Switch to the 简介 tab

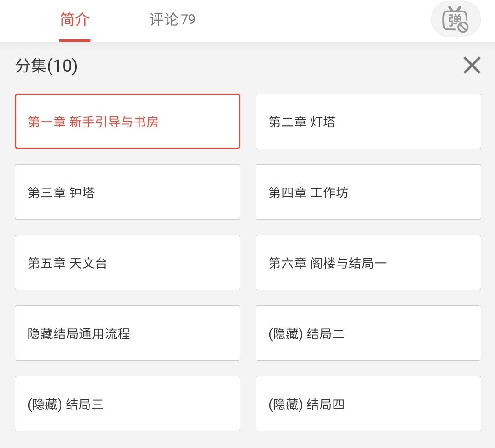(x=75, y=20)
